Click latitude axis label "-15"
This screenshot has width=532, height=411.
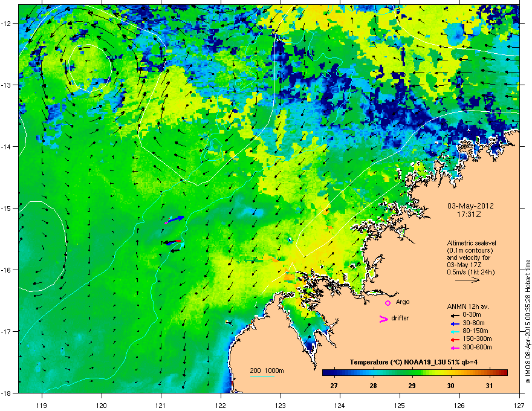point(6,208)
